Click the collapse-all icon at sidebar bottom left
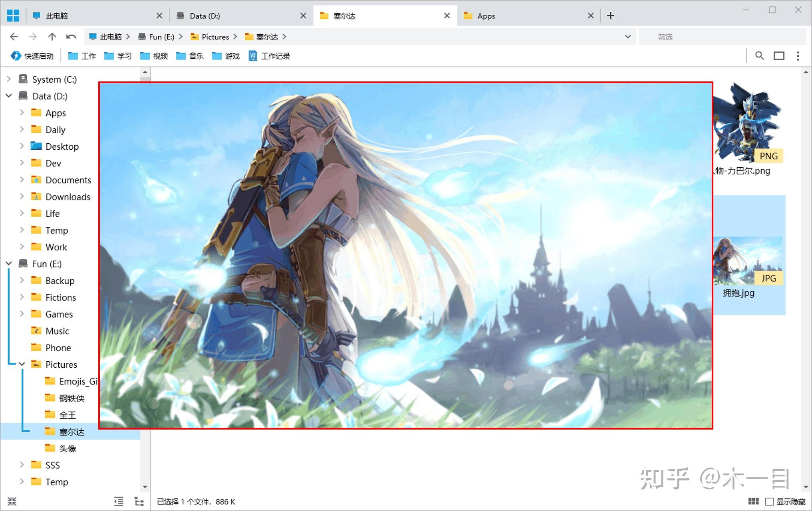 point(12,501)
